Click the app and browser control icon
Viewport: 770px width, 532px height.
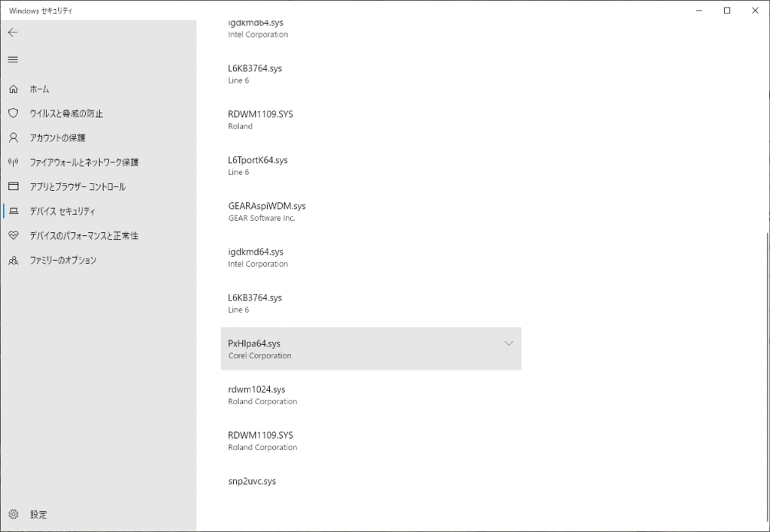coord(13,186)
